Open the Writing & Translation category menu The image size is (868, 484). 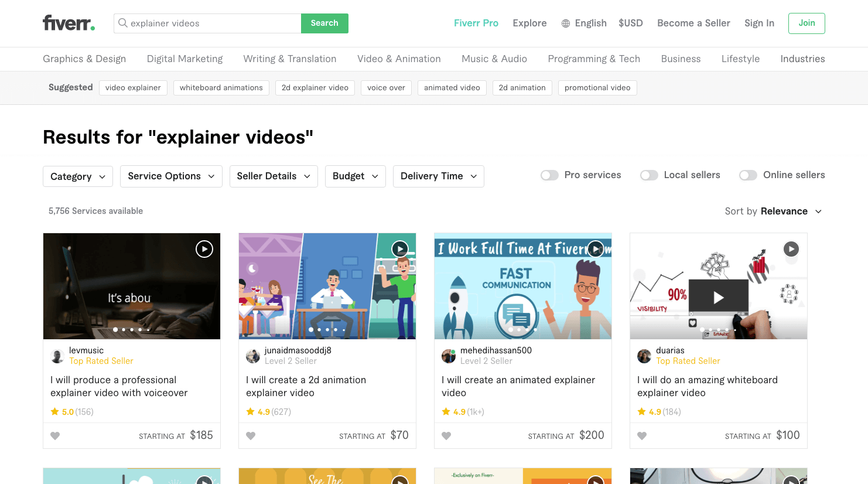(x=290, y=59)
